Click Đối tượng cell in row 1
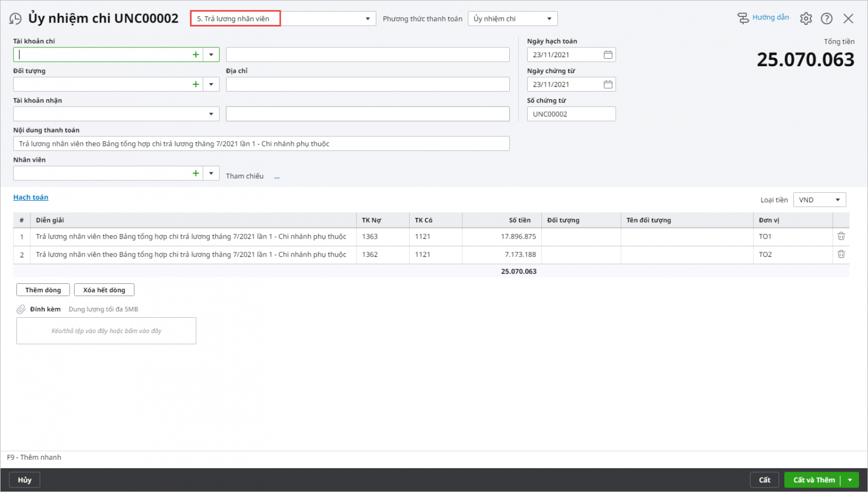The height and width of the screenshot is (492, 868). [x=581, y=236]
